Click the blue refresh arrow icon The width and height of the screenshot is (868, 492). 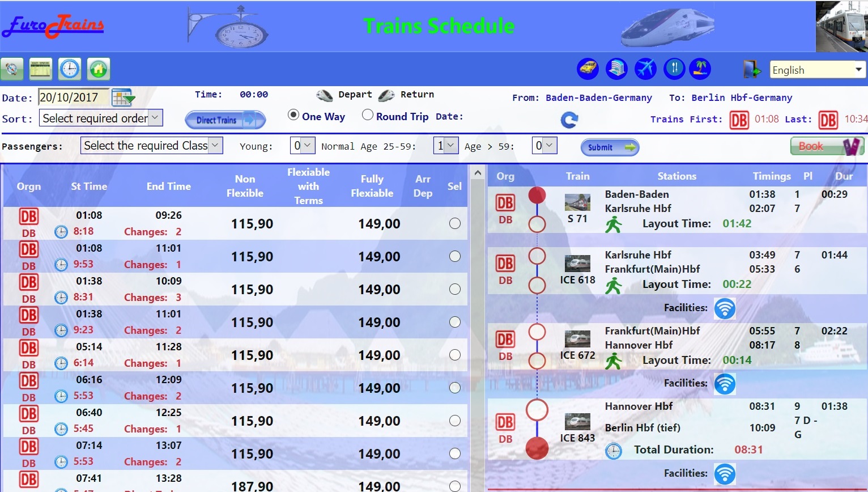point(569,120)
